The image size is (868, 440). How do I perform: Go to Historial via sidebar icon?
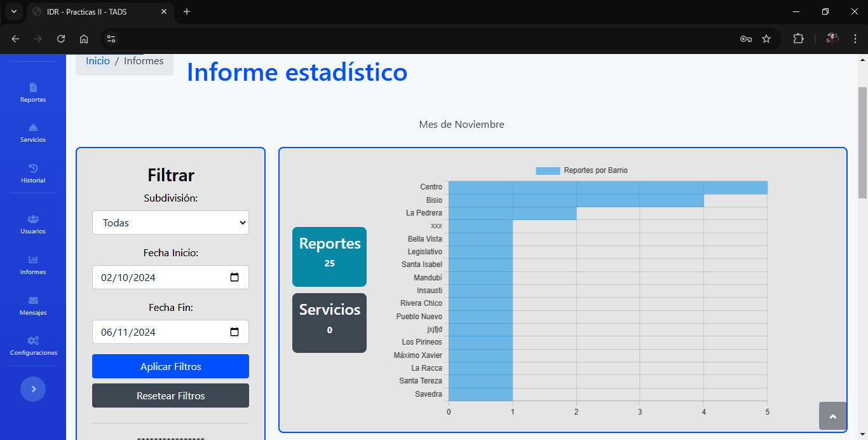click(x=33, y=168)
